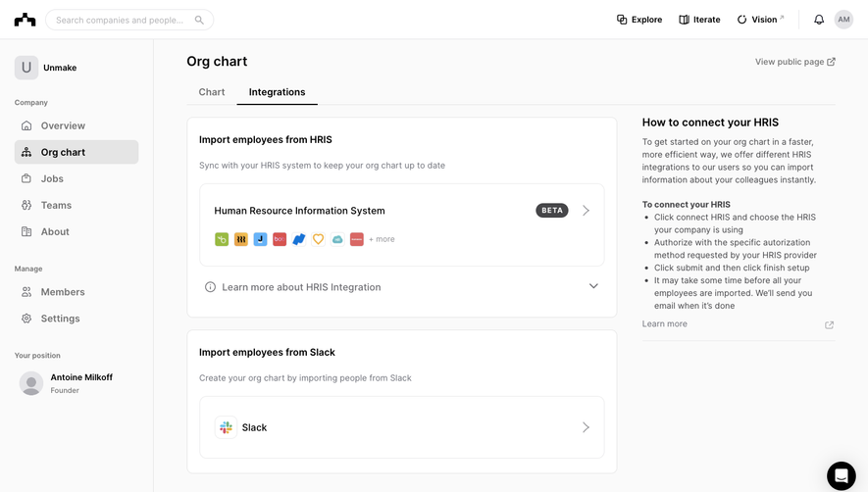Viewport: 868px width, 492px height.
Task: Click the How to connect your HRIS heading
Action: pos(710,123)
